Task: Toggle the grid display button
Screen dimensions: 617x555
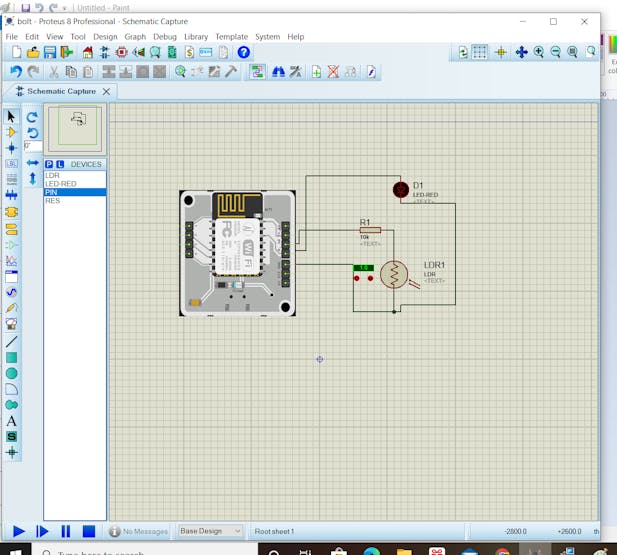Action: pos(480,52)
